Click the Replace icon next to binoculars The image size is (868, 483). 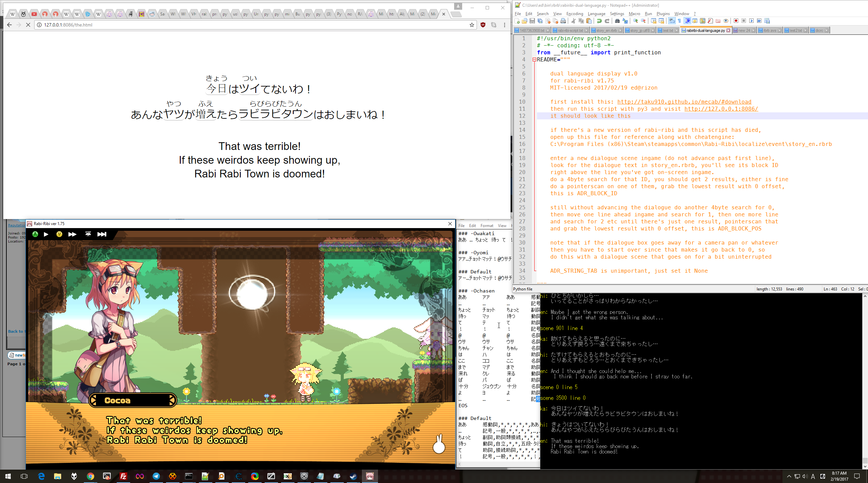click(x=625, y=21)
